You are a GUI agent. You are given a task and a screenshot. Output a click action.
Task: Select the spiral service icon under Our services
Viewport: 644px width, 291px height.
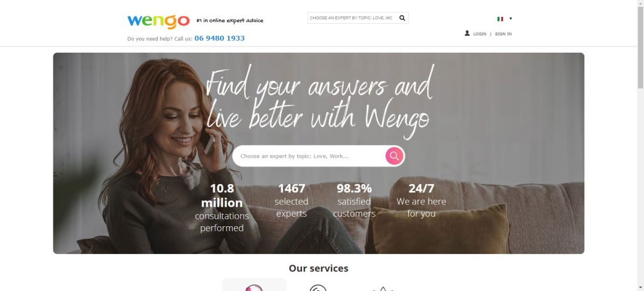(x=318, y=288)
